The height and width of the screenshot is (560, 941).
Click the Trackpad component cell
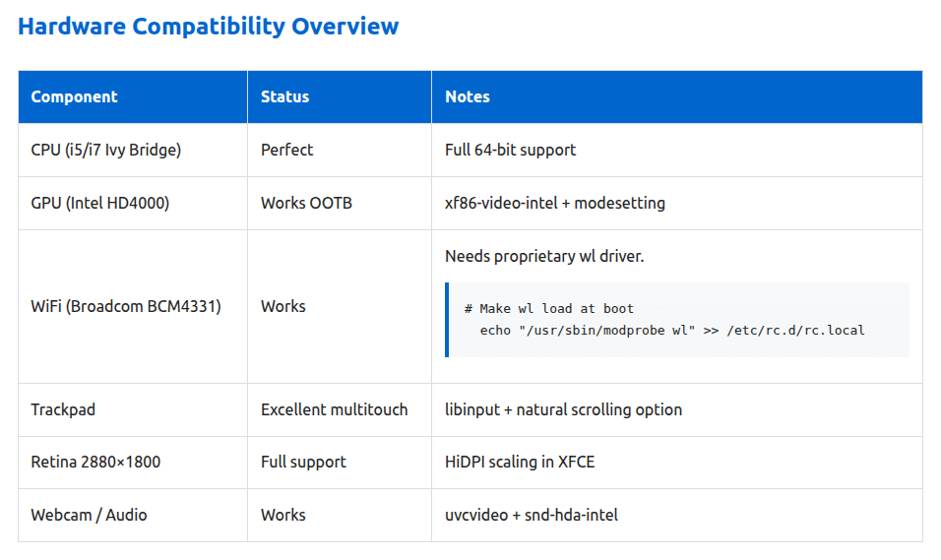tap(133, 409)
